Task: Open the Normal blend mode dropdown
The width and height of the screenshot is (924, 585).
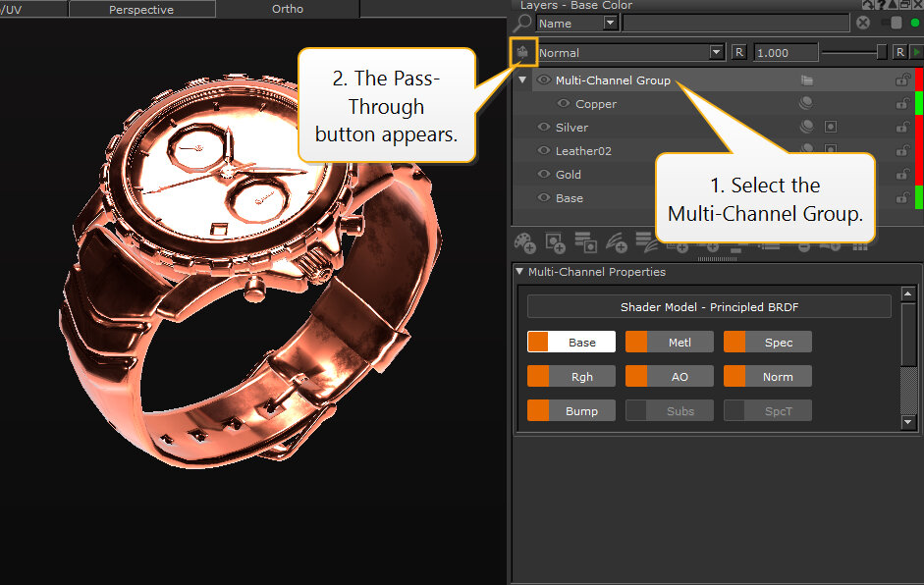Action: point(716,52)
